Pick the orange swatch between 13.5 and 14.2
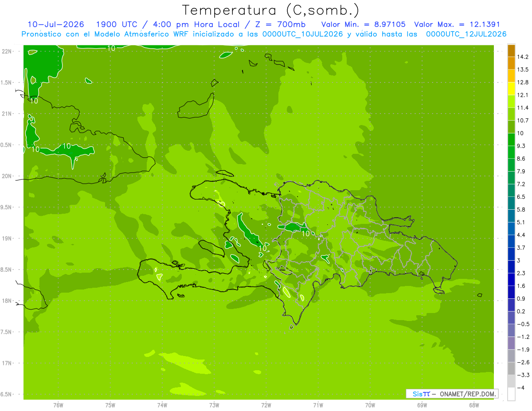Image resolution: width=532 pixels, height=411 pixels. pyautogui.click(x=511, y=63)
